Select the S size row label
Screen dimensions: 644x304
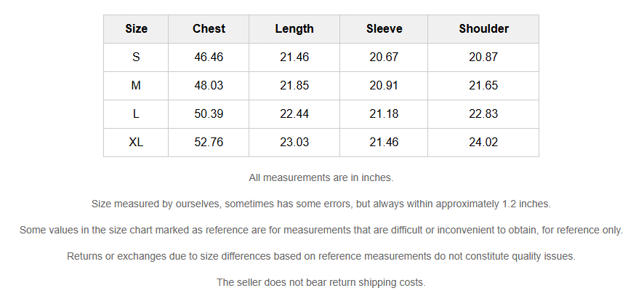pyautogui.click(x=136, y=57)
